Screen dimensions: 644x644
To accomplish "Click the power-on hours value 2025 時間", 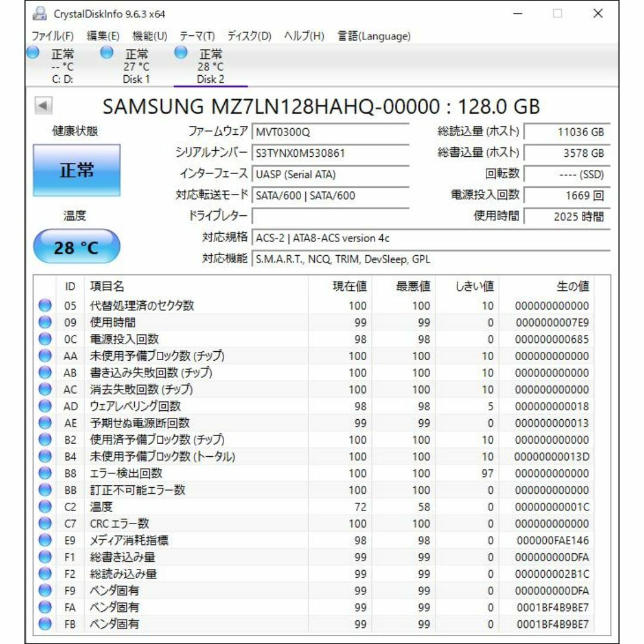I will [x=567, y=217].
